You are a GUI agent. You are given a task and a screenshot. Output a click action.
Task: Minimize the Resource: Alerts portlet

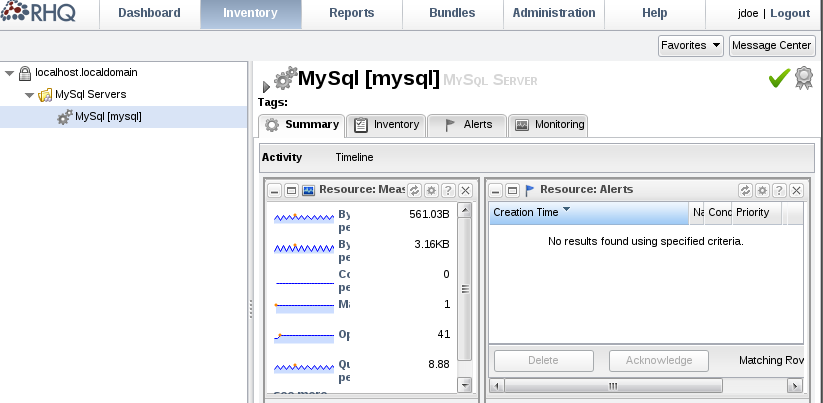click(x=496, y=190)
